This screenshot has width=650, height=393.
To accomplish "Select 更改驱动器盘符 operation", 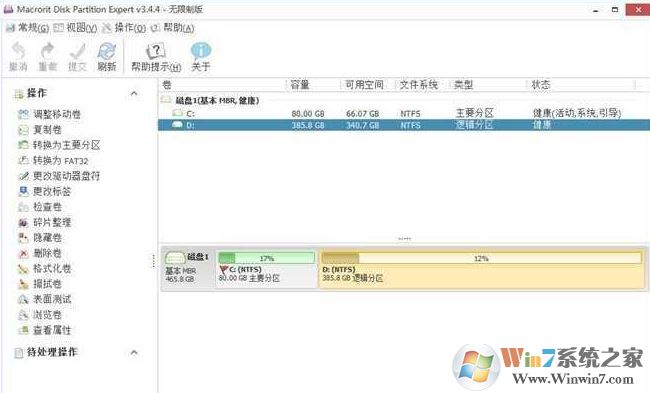I will [x=59, y=176].
